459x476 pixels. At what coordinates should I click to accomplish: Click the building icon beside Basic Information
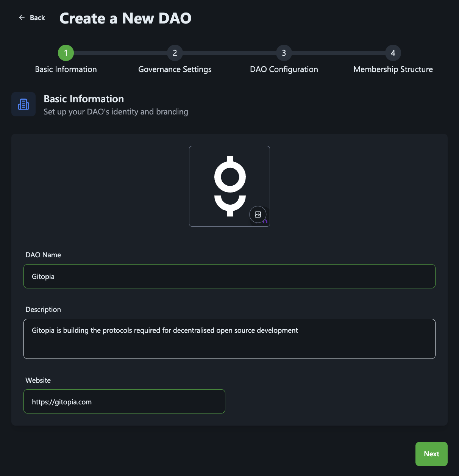click(23, 104)
